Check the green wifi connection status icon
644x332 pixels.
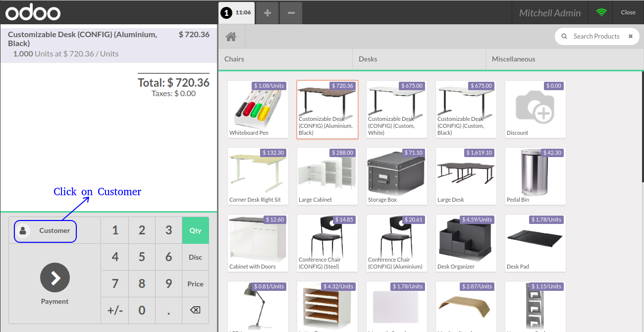(x=601, y=12)
